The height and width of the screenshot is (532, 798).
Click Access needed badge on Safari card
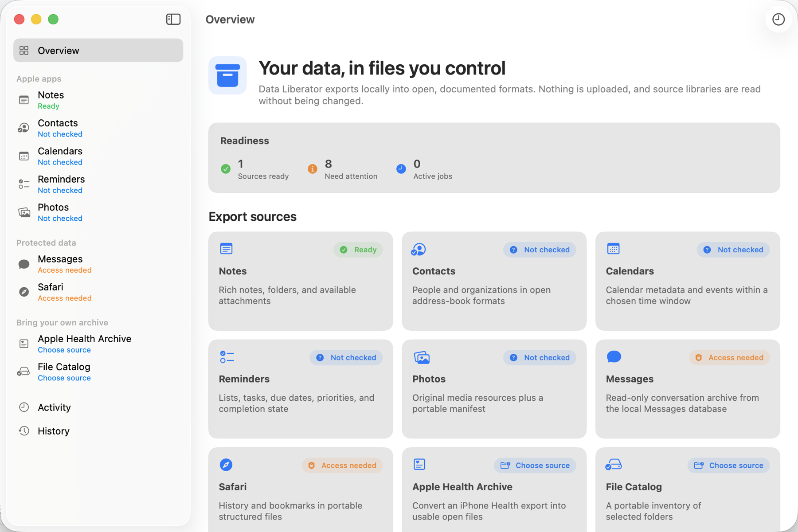[342, 465]
